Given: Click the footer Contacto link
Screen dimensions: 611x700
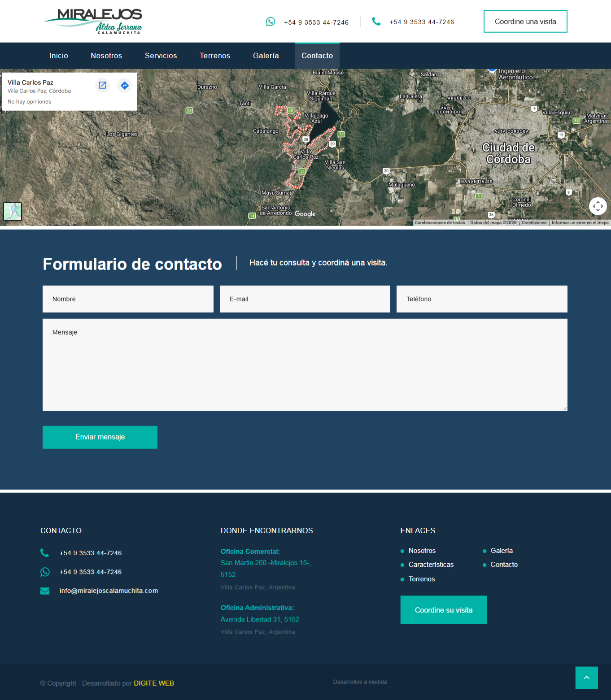Looking at the screenshot, I should (504, 565).
